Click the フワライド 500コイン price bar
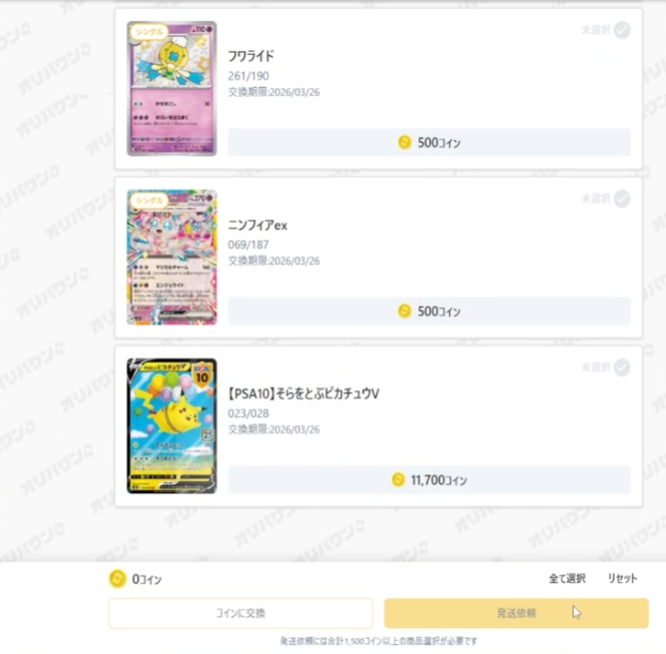This screenshot has width=666, height=654. (429, 142)
